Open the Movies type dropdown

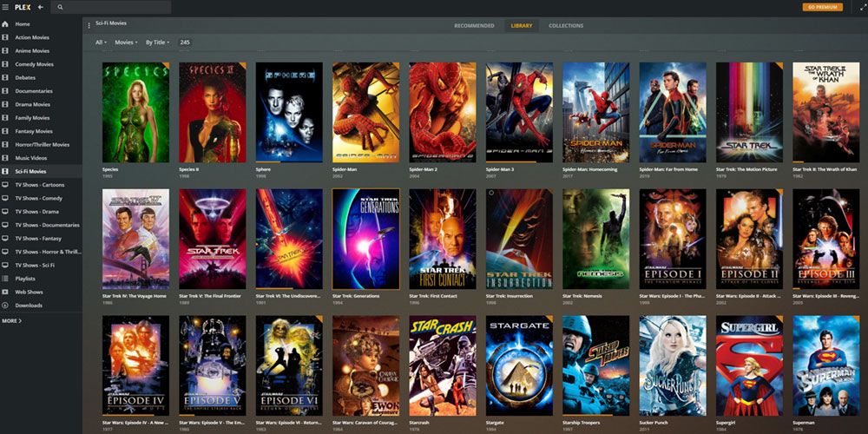click(x=126, y=43)
